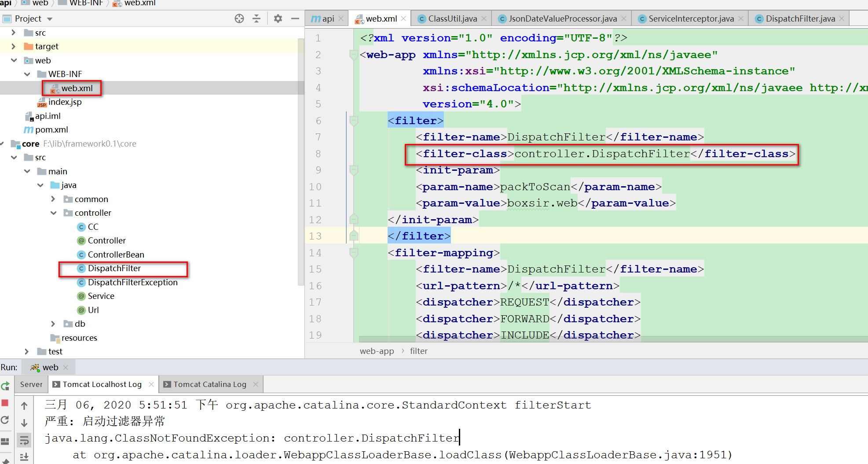Expand the common package
Screen dimensions: 868x464
[53, 199]
